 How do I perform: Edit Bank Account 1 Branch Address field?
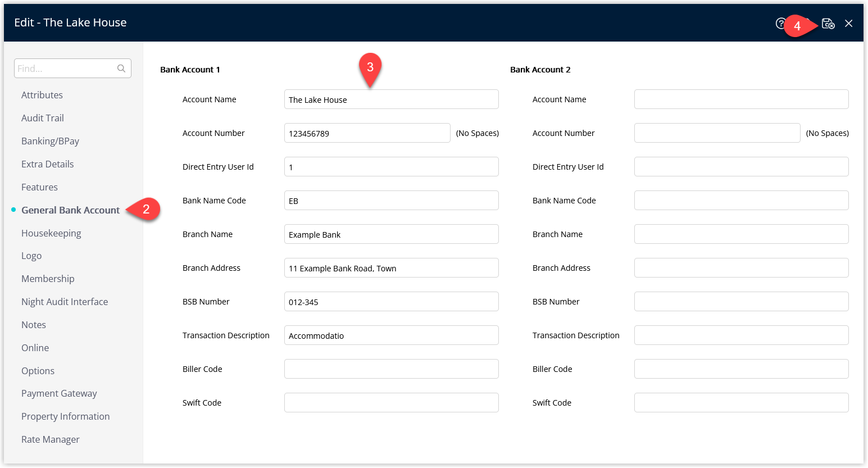[x=392, y=268]
